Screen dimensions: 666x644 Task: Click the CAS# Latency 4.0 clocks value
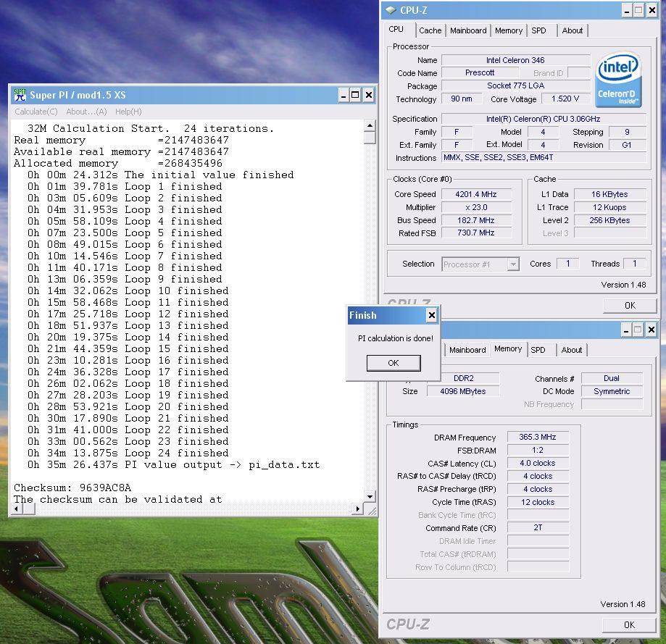(538, 463)
